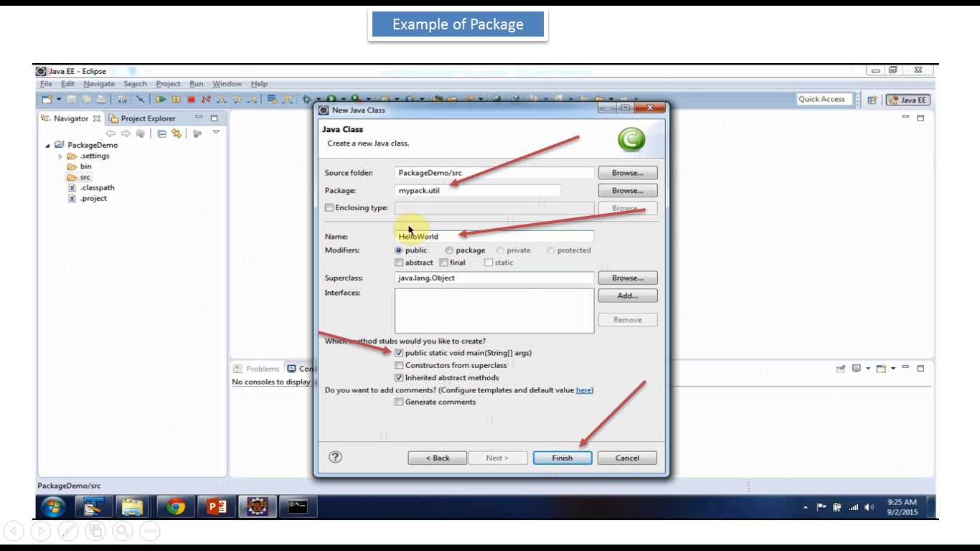The height and width of the screenshot is (551, 980).
Task: Check Constructors from superclass checkbox
Action: pyautogui.click(x=399, y=365)
